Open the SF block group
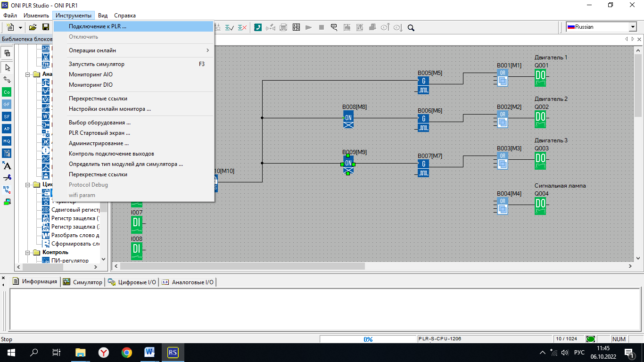Screen dimensions: 644x362 tap(7, 116)
